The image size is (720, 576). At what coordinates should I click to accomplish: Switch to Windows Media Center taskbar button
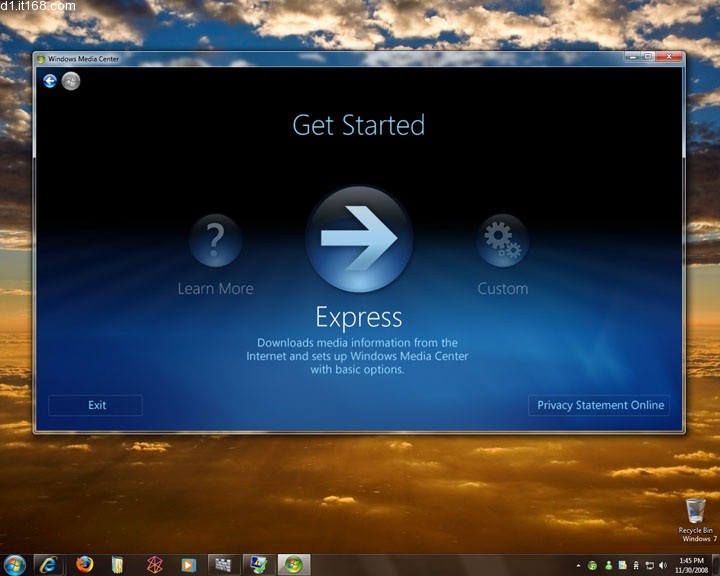[294, 565]
